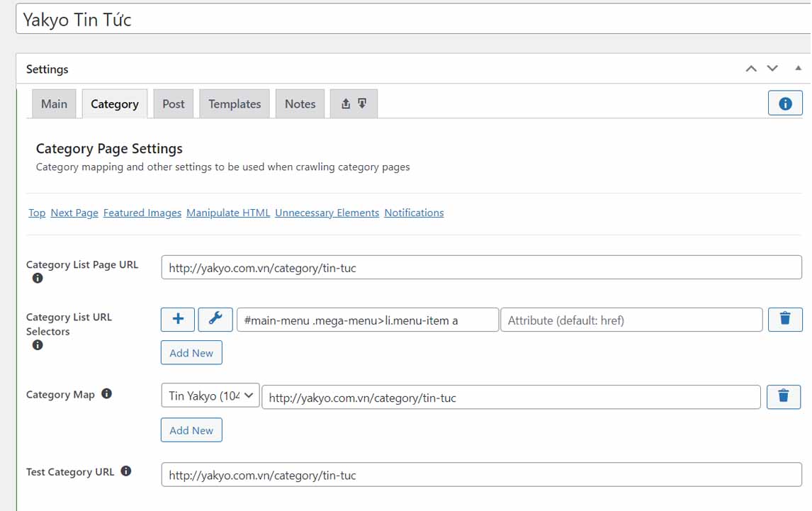Delete the category list URL selector row
The height and width of the screenshot is (511, 812).
point(785,319)
